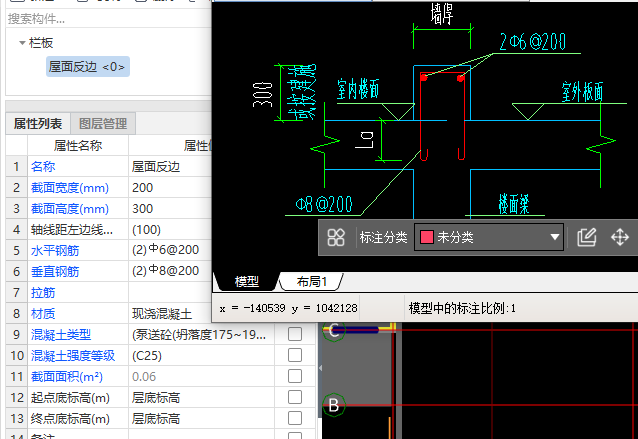Click the 水平钢筋 property link
Image resolution: width=638 pixels, height=439 pixels.
[55, 251]
